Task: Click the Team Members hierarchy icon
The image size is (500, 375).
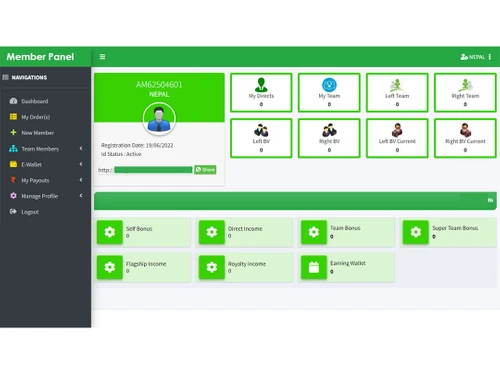Action: (x=13, y=148)
